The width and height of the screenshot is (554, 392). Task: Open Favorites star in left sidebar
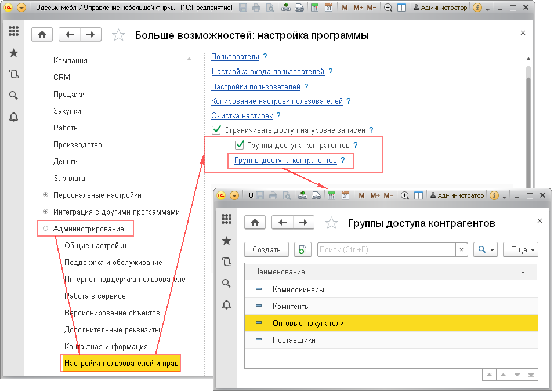[x=14, y=53]
